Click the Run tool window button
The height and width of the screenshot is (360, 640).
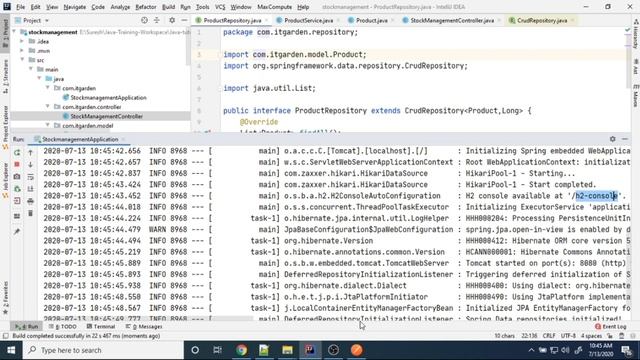tap(27, 327)
